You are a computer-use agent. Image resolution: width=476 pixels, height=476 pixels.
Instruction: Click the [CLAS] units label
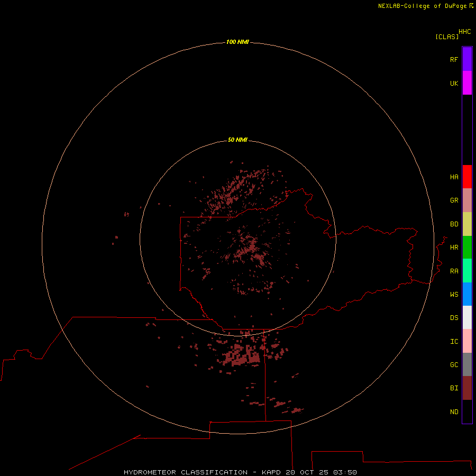coord(447,36)
